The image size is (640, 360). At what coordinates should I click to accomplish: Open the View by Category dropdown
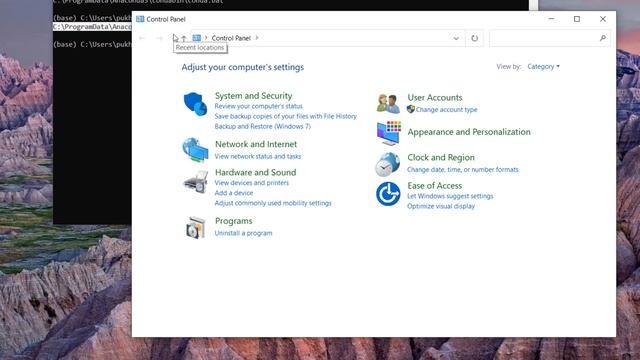tap(543, 67)
